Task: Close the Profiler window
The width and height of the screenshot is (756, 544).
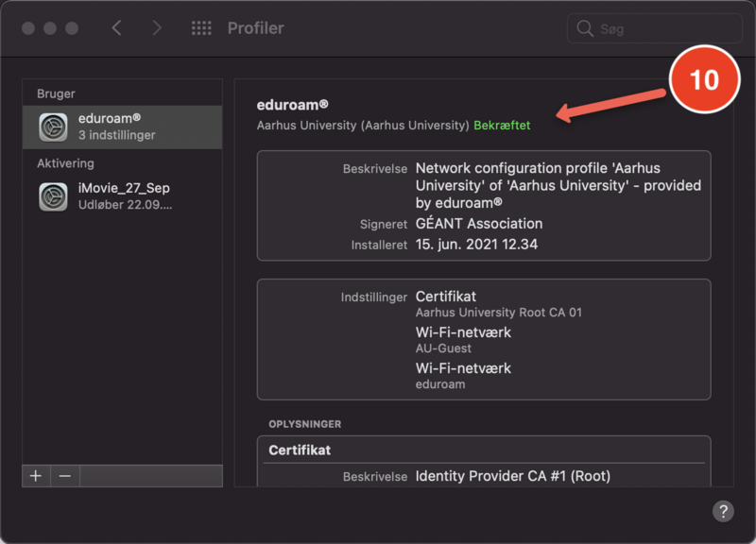Action: click(28, 28)
